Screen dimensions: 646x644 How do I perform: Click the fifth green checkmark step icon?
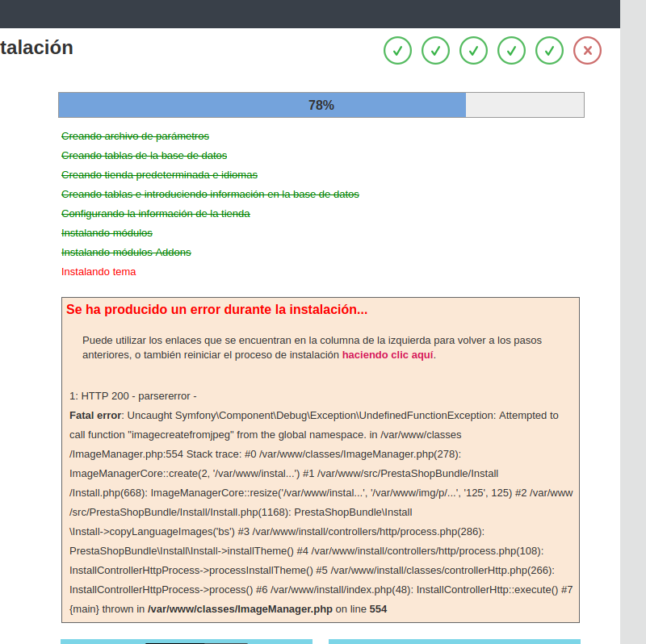point(549,50)
